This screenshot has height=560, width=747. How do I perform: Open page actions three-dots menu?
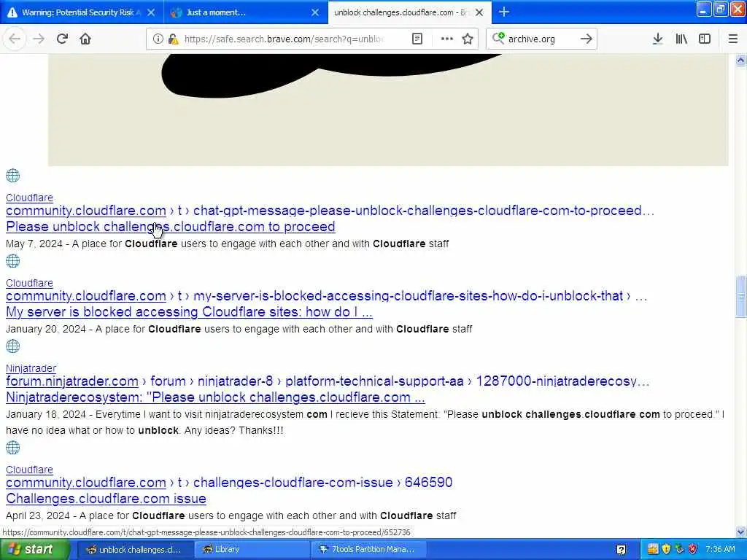click(x=446, y=39)
